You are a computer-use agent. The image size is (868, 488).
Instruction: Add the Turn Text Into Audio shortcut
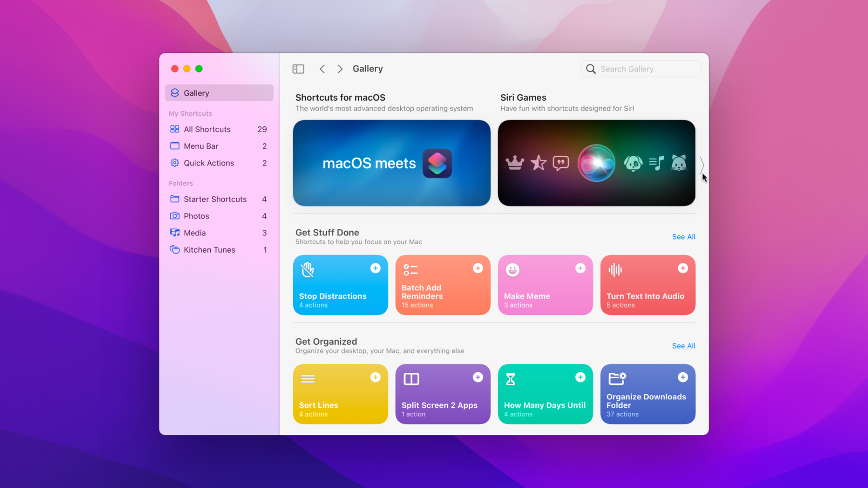coord(683,268)
